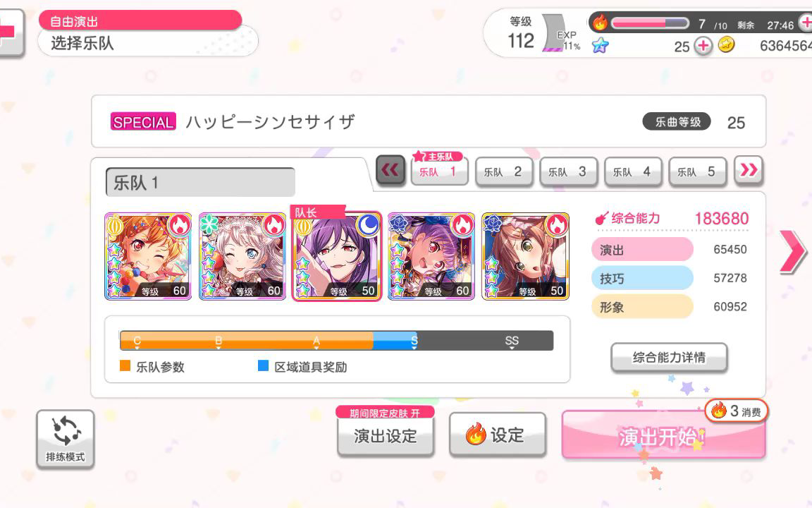Image resolution: width=812 pixels, height=508 pixels.
Task: Open 综合能力详情 details button
Action: tap(669, 357)
